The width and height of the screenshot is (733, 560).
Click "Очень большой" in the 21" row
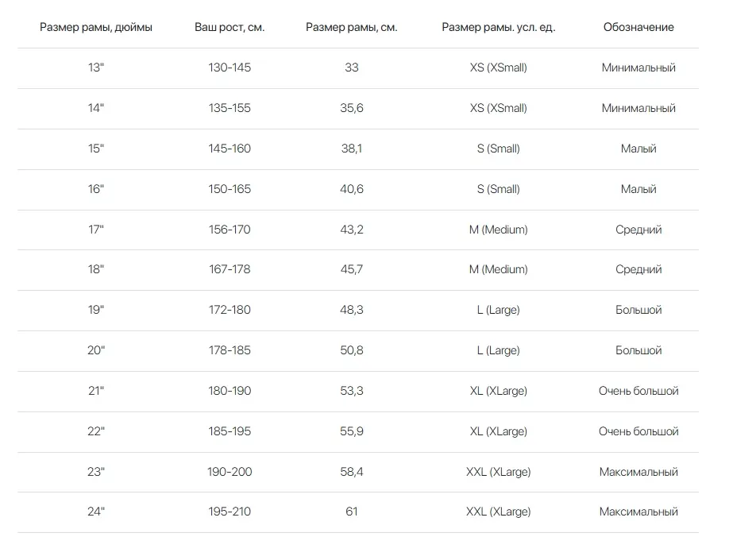pos(638,391)
